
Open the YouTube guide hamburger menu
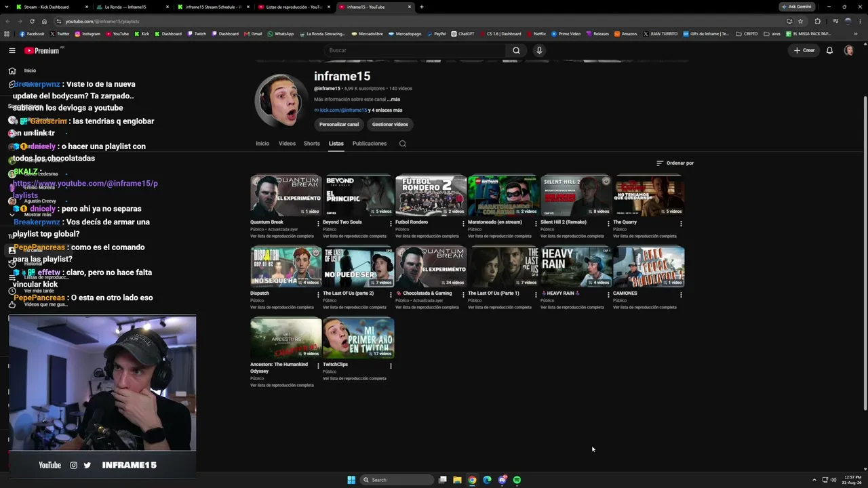(12, 50)
